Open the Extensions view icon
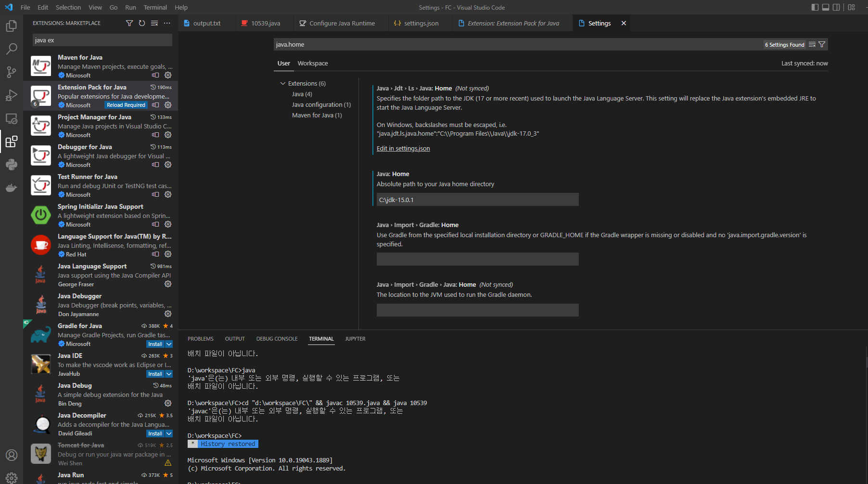The width and height of the screenshot is (868, 484). tap(11, 141)
